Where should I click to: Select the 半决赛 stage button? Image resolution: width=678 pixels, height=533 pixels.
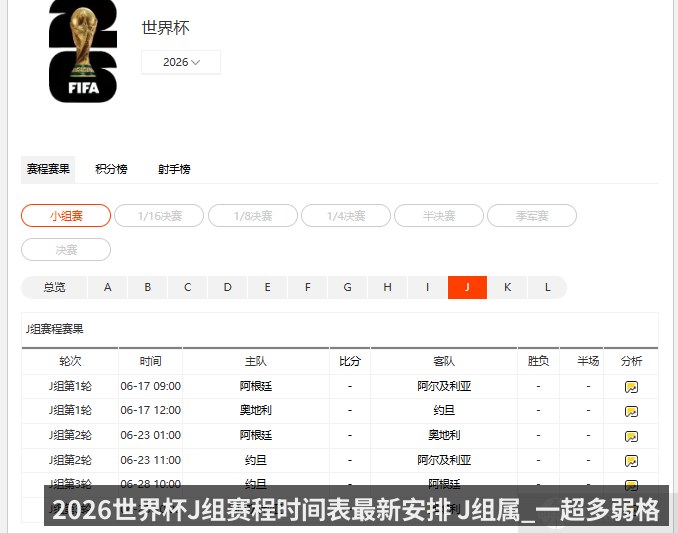[439, 216]
